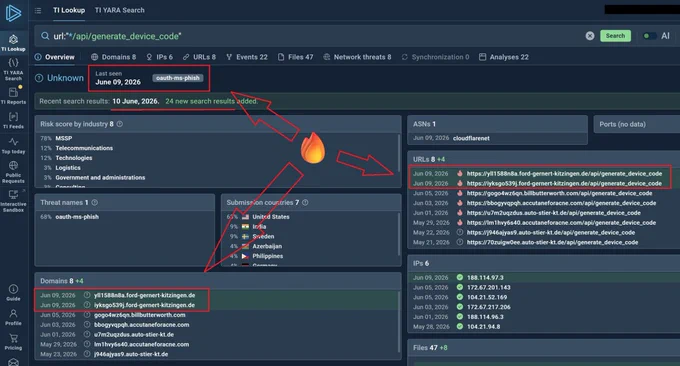Viewport: 680px width, 366px height.
Task: Open the Guide sidebar item
Action: [13, 293]
